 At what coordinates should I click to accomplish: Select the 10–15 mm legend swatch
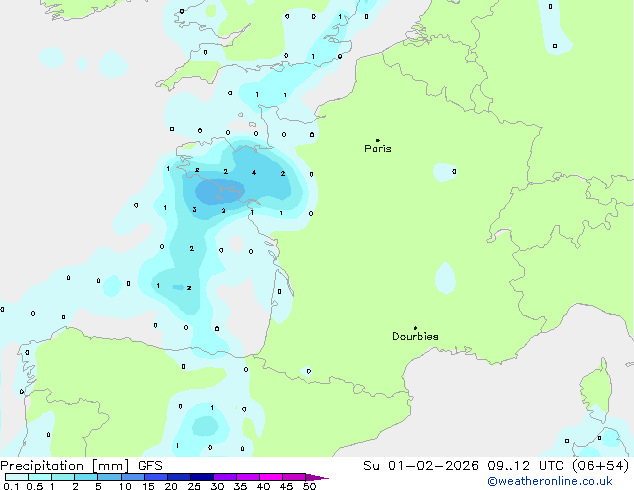133,477
